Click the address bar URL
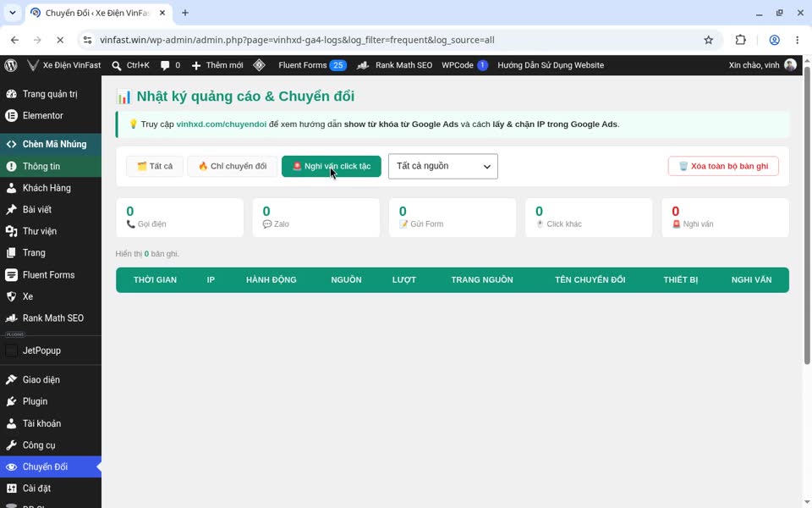The width and height of the screenshot is (812, 508). pyautogui.click(x=297, y=40)
